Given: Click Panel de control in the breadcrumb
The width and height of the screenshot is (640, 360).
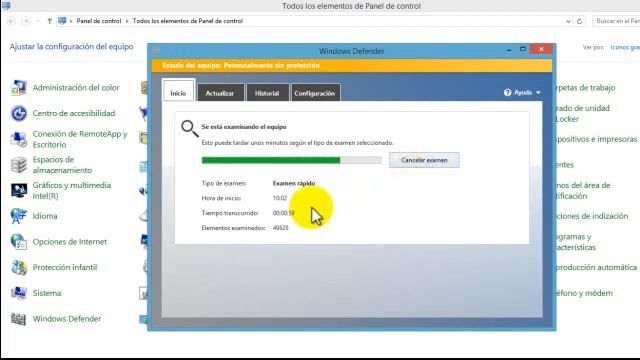Looking at the screenshot, I should tap(99, 21).
